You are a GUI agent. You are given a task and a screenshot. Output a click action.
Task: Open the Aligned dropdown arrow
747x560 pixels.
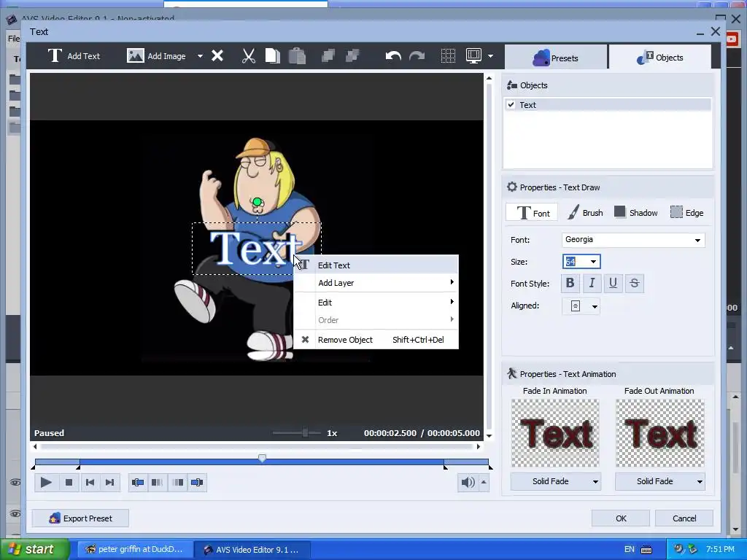click(595, 306)
